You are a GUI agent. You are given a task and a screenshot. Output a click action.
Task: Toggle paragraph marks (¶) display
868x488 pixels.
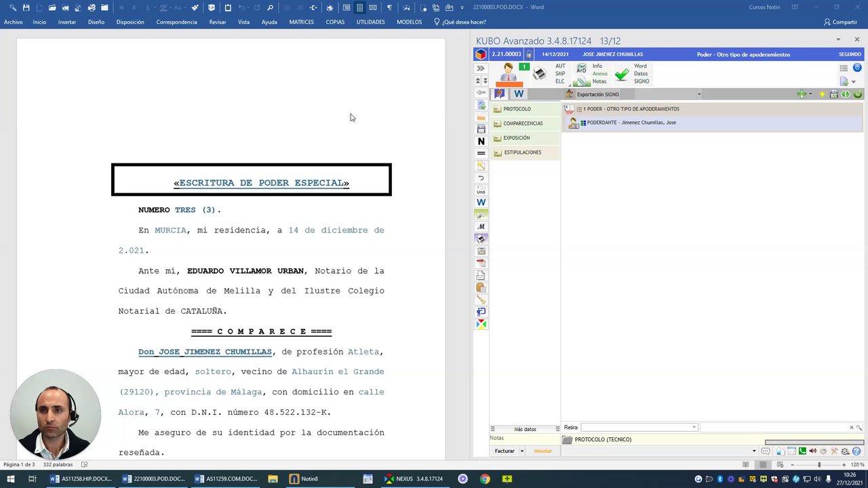[x=389, y=7]
